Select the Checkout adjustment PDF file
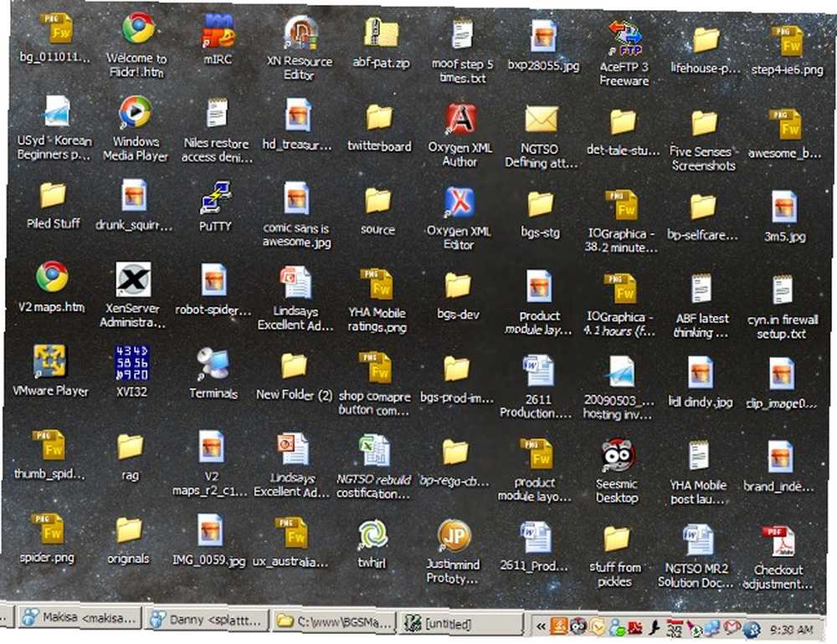This screenshot has height=644, width=837. point(778,542)
